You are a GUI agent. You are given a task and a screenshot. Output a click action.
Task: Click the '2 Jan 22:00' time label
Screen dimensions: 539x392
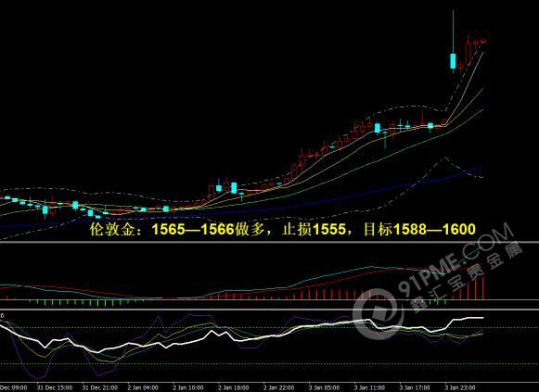coord(279,387)
